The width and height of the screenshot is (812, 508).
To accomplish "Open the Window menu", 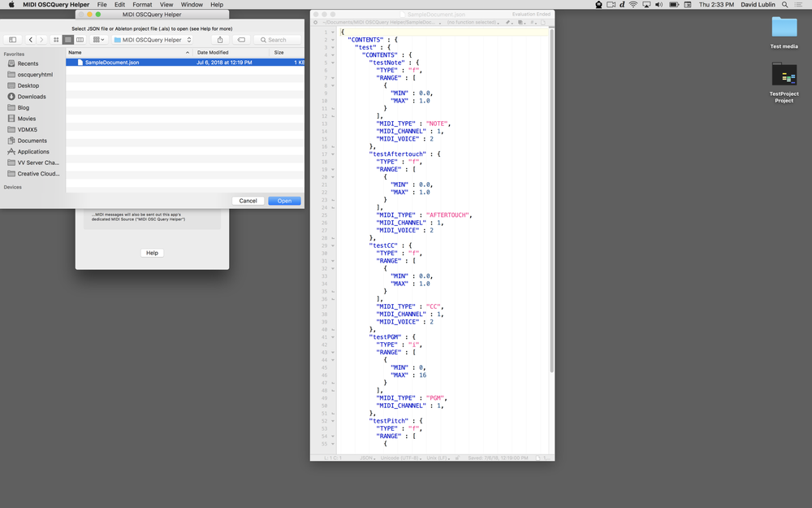I will pos(192,5).
